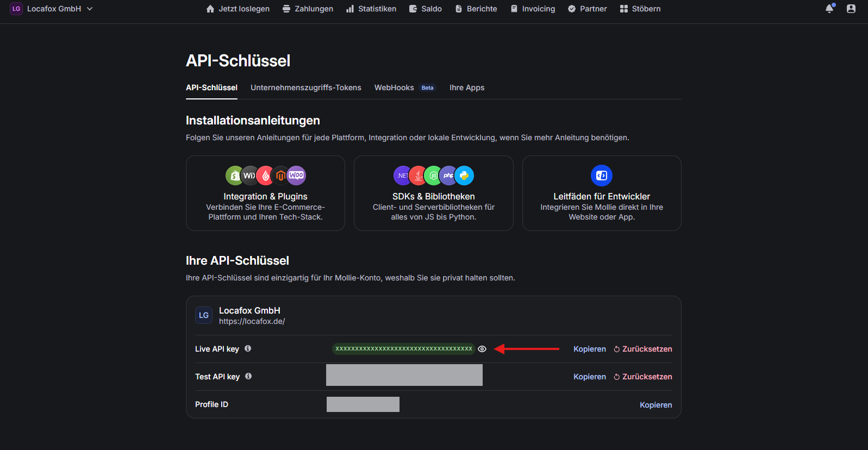Switch to the WebHooks tab
This screenshot has height=450, width=868.
[394, 87]
